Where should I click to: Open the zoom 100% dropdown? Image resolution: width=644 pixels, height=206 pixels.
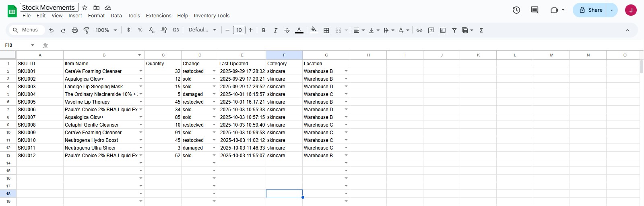(106, 30)
